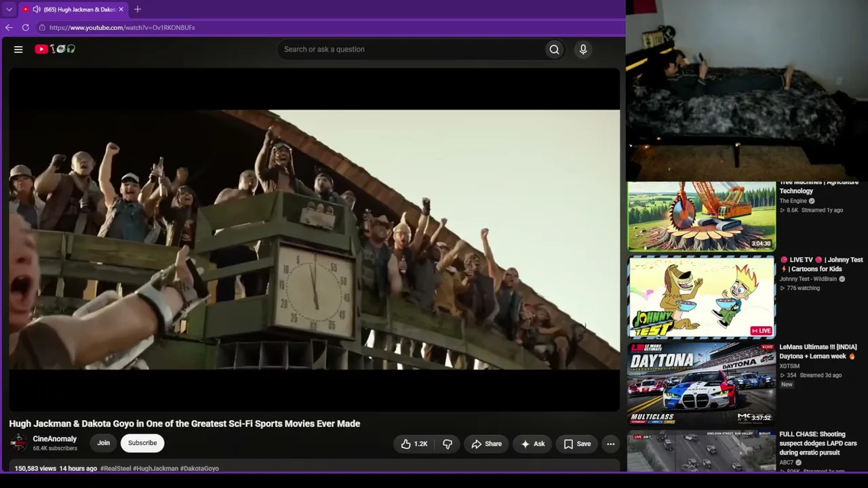Click '8.6K Streamed 1y ago' text
The image size is (868, 488).
coord(811,210)
